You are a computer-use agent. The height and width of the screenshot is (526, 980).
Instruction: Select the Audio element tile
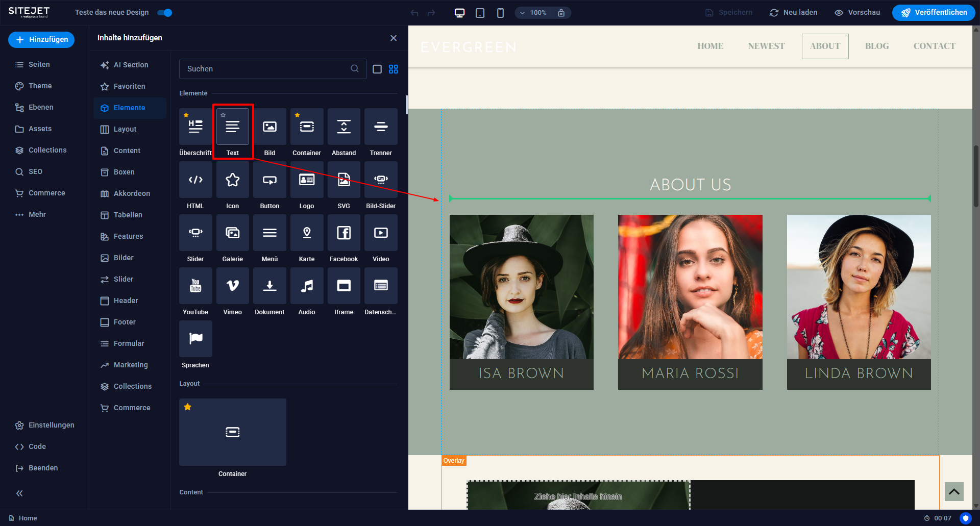[x=307, y=286]
